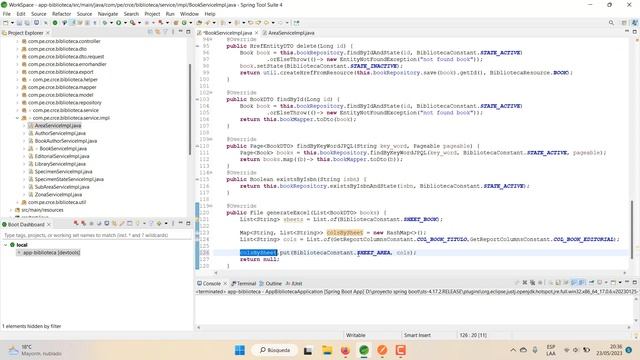This screenshot has height=360, width=640.
Task: Open Java perspective icon at top right
Action: pyautogui.click(x=624, y=23)
